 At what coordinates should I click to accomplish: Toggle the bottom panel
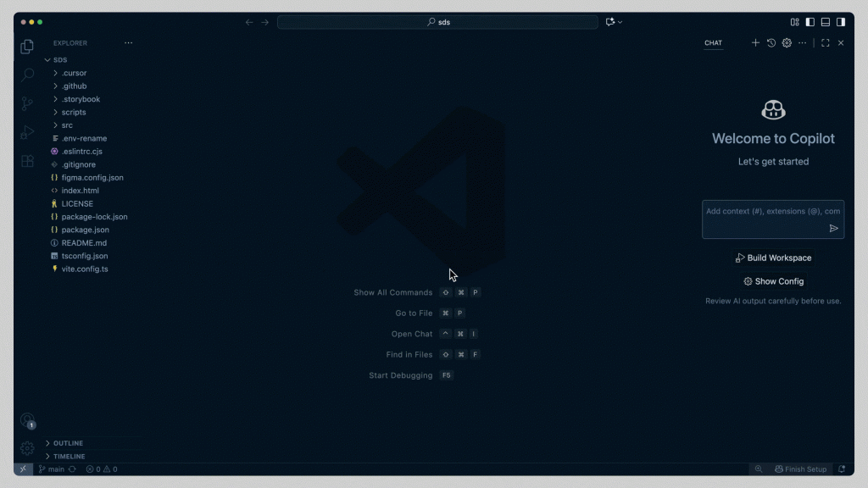[826, 22]
